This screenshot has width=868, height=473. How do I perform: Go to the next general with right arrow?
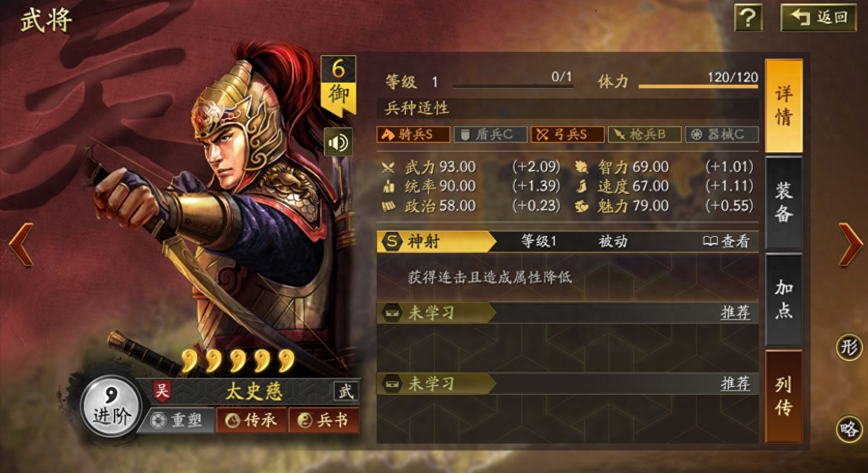click(x=850, y=244)
